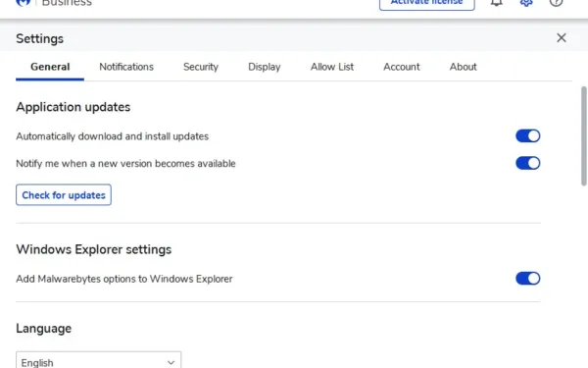The image size is (588, 368).
Task: Open the Display tab
Action: point(264,67)
